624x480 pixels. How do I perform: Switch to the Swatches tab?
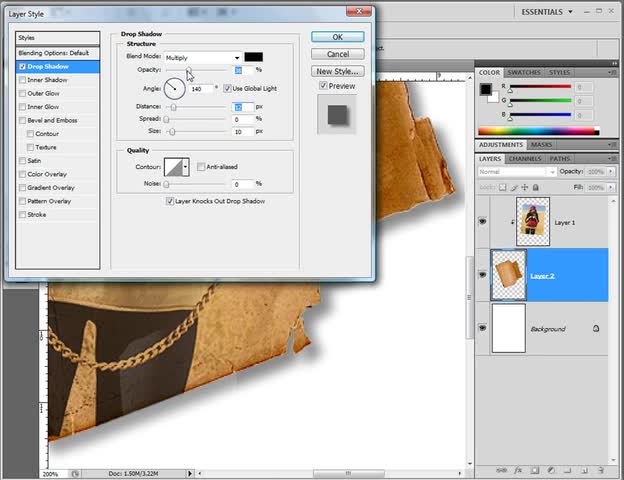524,72
